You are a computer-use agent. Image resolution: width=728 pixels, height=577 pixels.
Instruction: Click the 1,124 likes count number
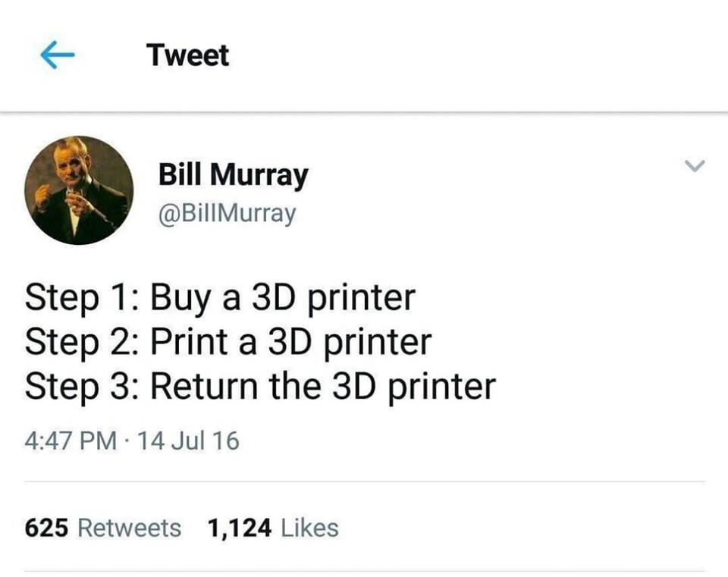pyautogui.click(x=239, y=528)
